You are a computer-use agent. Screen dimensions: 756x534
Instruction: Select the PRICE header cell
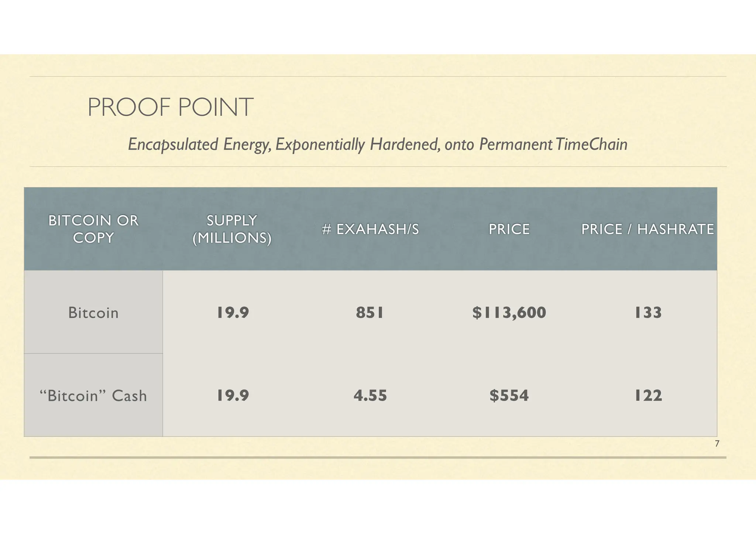point(509,229)
